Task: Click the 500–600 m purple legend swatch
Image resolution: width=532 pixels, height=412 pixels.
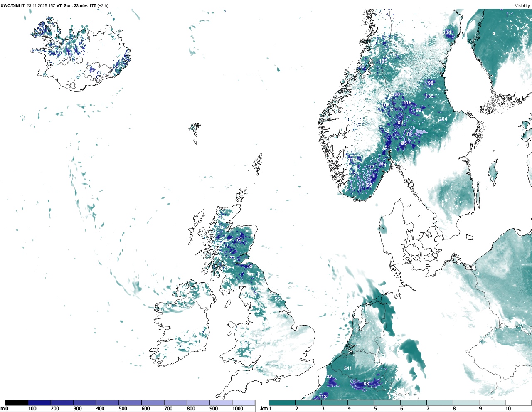Action: tap(130, 402)
